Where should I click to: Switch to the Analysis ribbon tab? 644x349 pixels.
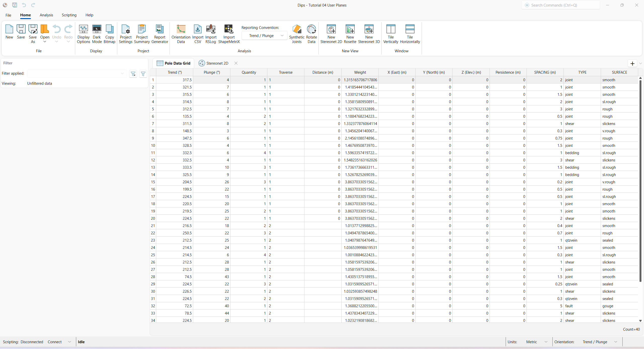tap(46, 15)
